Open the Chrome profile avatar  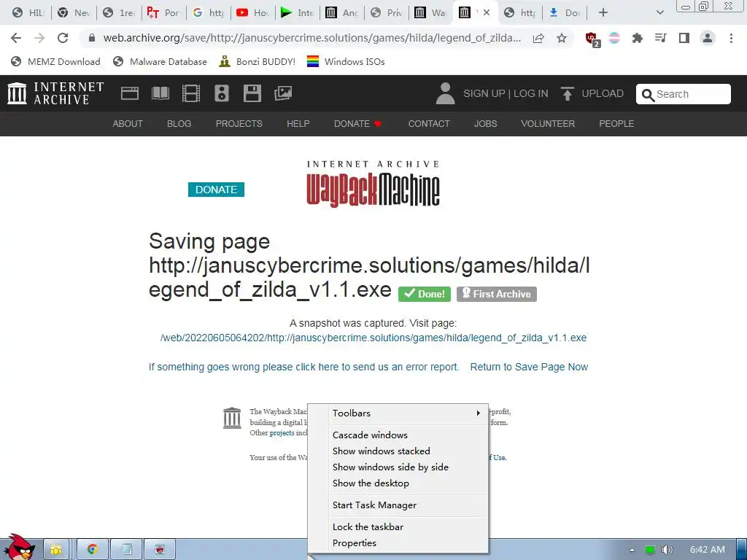pos(708,38)
